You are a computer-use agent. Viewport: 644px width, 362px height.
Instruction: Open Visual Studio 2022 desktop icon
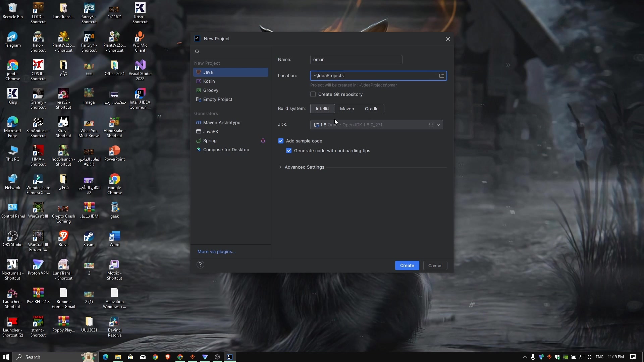click(x=140, y=70)
